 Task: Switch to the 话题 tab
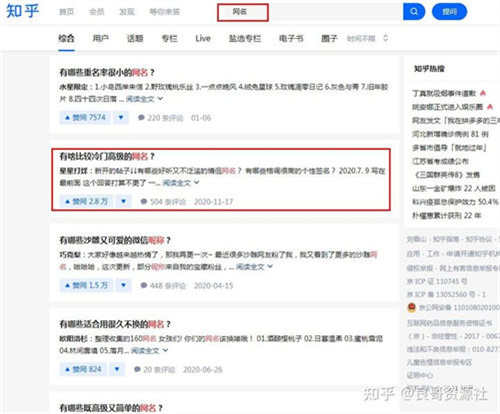pyautogui.click(x=135, y=38)
